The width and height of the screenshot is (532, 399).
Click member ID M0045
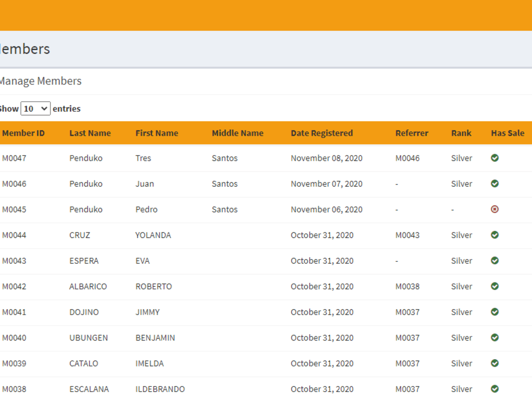14,209
